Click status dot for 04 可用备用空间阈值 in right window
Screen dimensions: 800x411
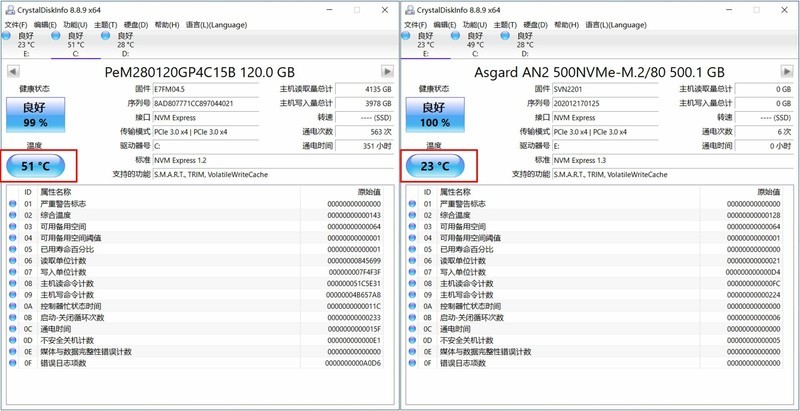pos(412,238)
